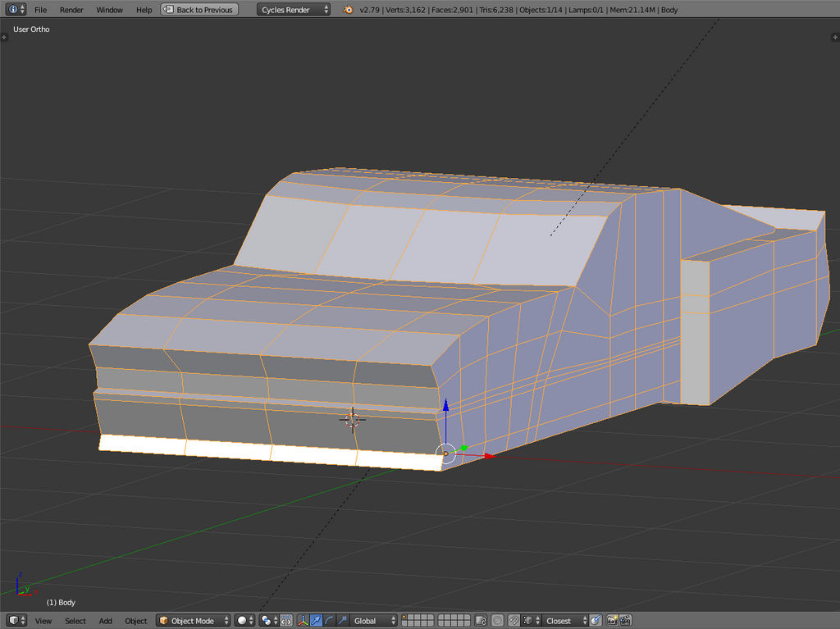Open the Add menu in 3D view header
This screenshot has width=840, height=629.
click(106, 621)
